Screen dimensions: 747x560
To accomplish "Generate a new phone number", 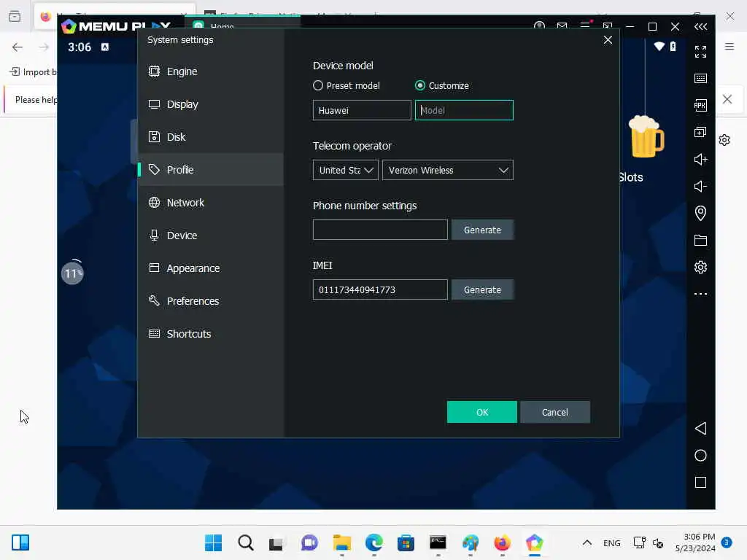I will (482, 230).
